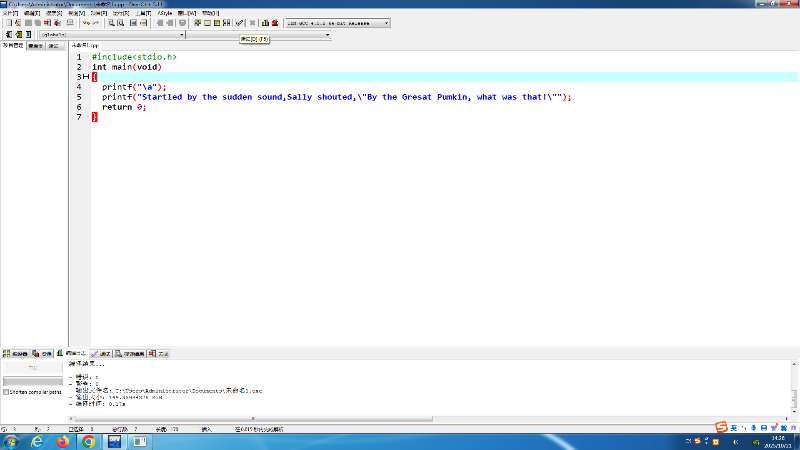This screenshot has height=450, width=800.
Task: Click the Print toolbar icon
Action: 70,23
